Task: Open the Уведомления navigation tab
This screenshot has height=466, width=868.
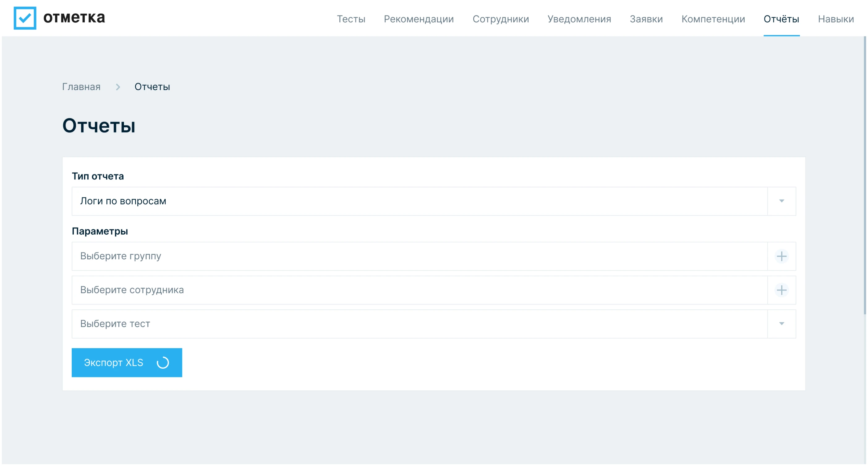Action: pos(579,19)
